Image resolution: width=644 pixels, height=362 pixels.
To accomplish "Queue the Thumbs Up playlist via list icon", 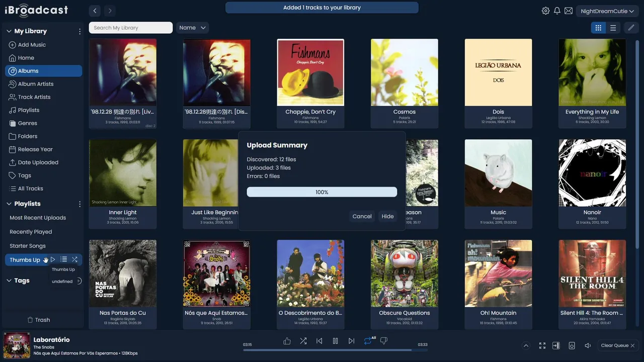I will coord(64,259).
